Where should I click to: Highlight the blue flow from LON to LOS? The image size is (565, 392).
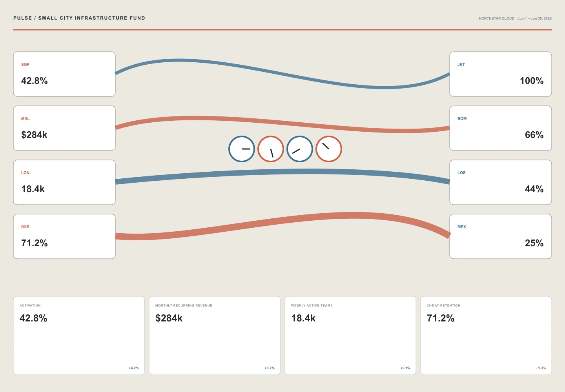282,172
